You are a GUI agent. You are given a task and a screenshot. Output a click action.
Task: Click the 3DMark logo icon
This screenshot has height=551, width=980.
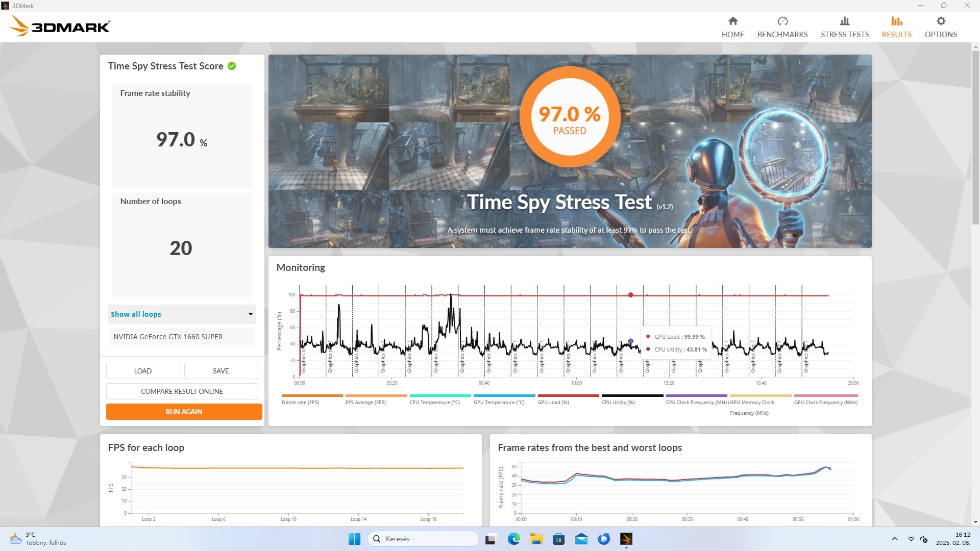[x=60, y=26]
